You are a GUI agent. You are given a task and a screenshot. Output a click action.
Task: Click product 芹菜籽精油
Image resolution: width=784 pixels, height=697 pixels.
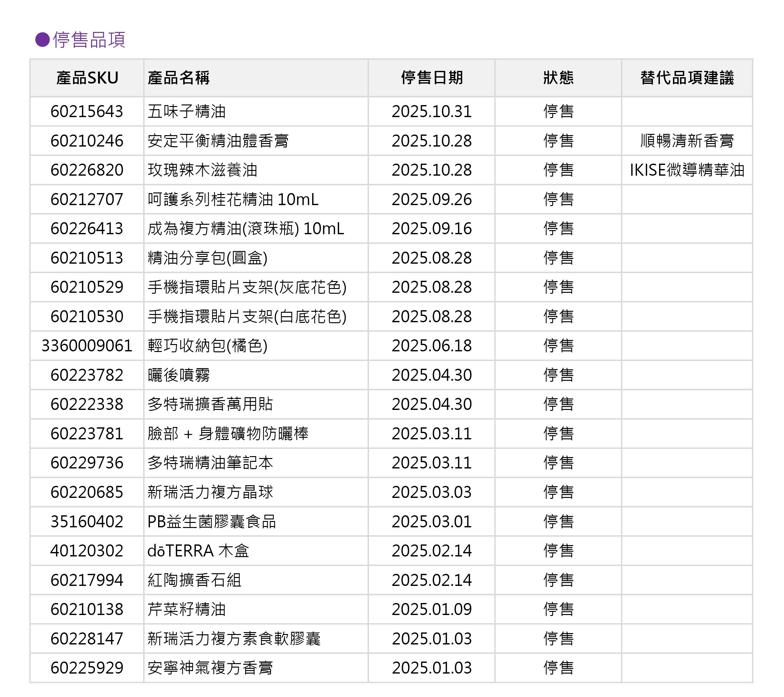[x=187, y=610]
